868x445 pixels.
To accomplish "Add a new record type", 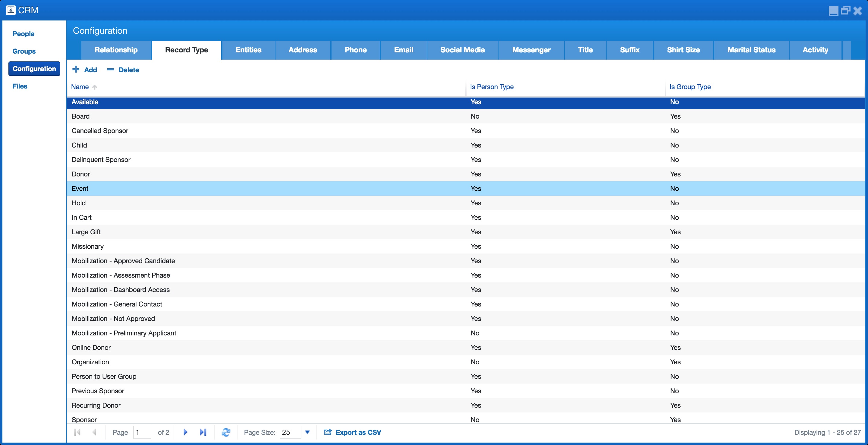I will pyautogui.click(x=85, y=70).
